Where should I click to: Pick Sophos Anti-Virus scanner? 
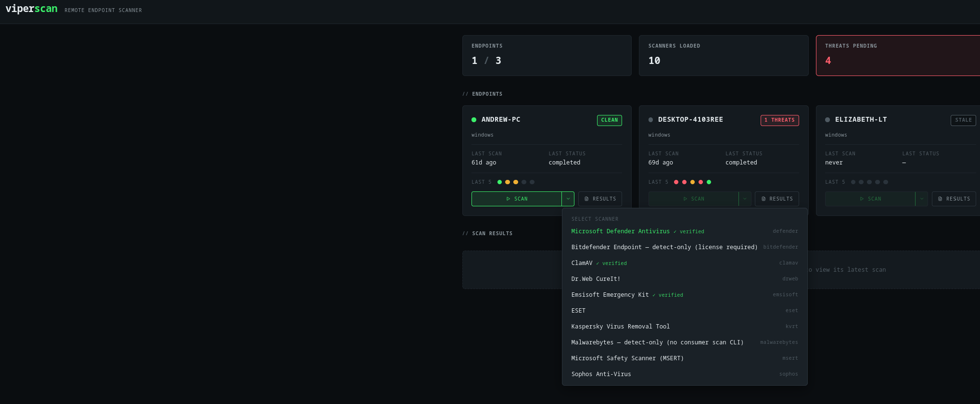pyautogui.click(x=685, y=374)
